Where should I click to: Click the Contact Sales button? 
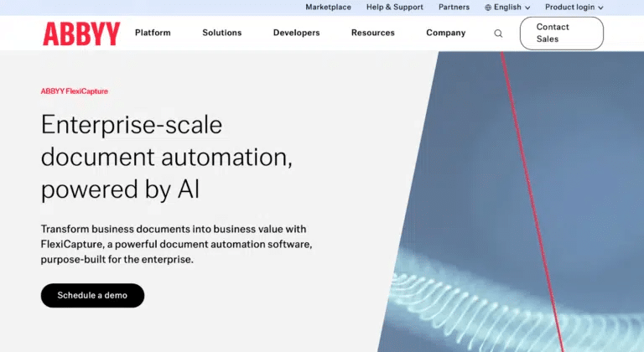pos(562,34)
